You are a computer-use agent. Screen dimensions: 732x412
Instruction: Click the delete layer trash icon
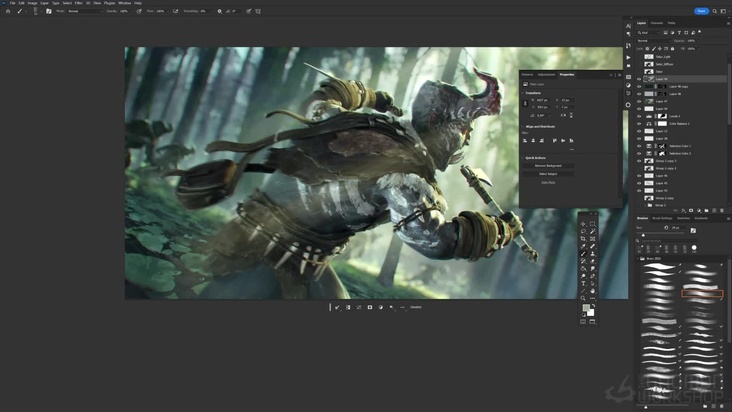tap(722, 210)
